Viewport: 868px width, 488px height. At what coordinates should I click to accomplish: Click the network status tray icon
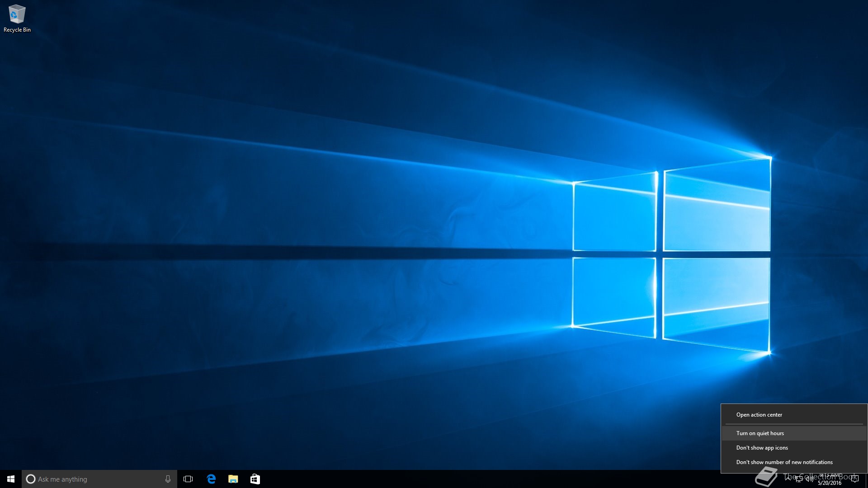pos(799,479)
